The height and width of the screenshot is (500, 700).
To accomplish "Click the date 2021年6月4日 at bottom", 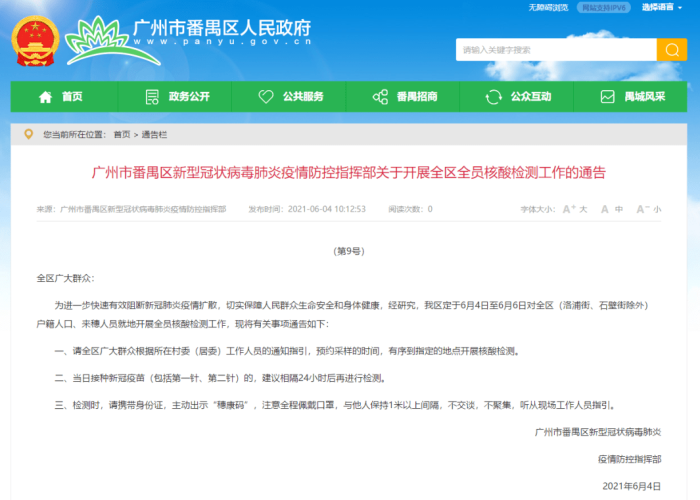I will point(632,486).
